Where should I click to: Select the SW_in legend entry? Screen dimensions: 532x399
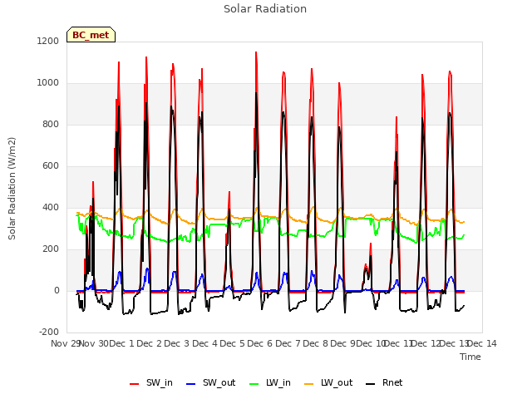151,382
